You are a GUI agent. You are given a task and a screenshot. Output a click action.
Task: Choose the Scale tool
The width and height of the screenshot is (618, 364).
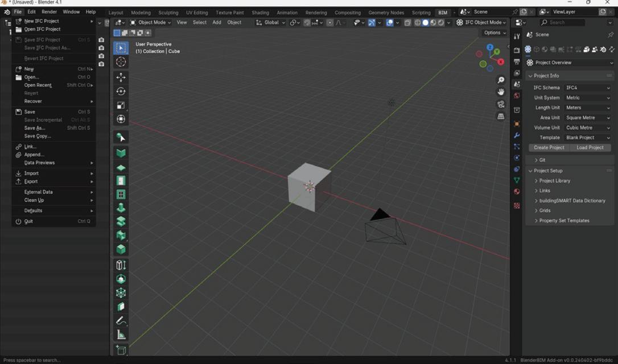(x=121, y=105)
